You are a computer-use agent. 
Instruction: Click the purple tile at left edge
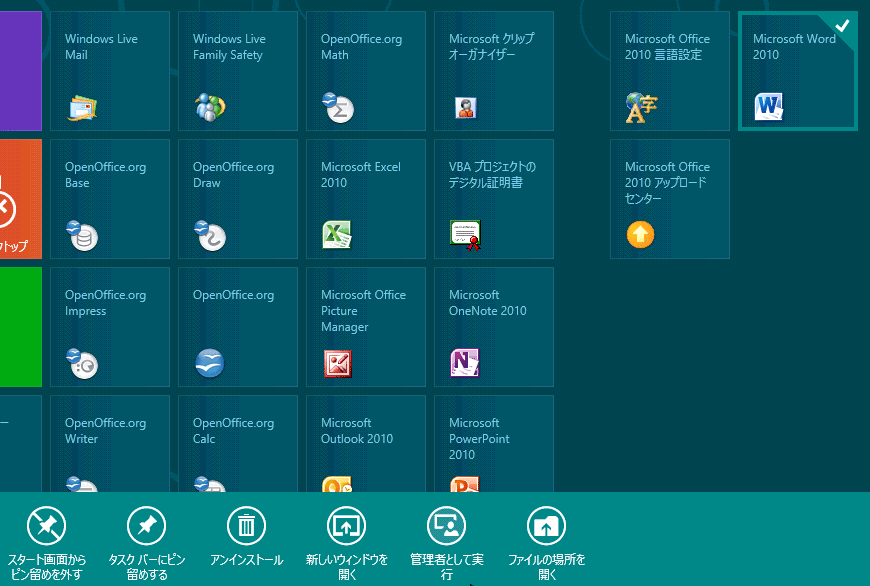coord(21,71)
